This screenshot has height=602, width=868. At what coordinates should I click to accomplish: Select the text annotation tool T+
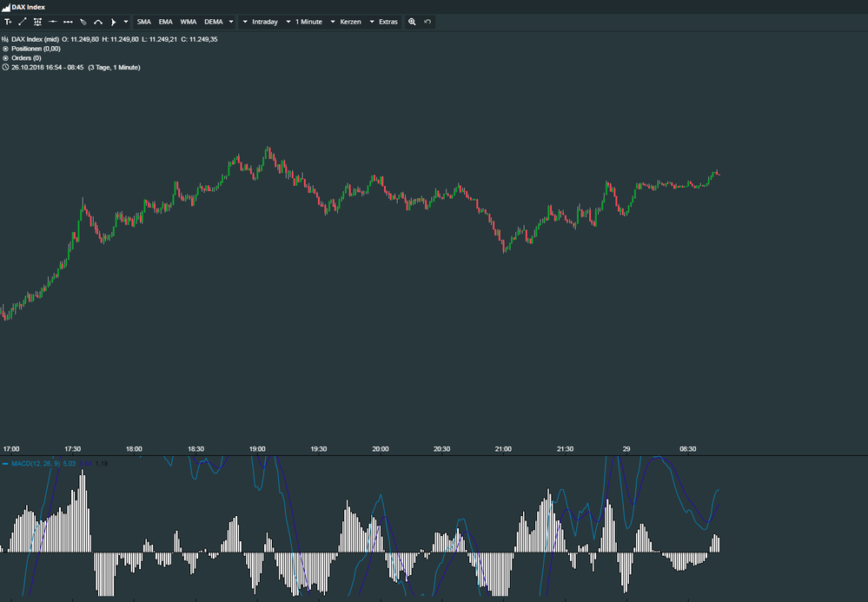click(x=9, y=22)
